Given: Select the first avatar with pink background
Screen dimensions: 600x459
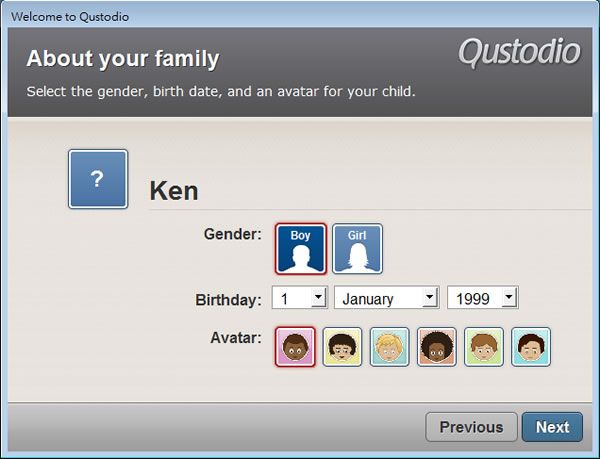Looking at the screenshot, I should pyautogui.click(x=294, y=347).
